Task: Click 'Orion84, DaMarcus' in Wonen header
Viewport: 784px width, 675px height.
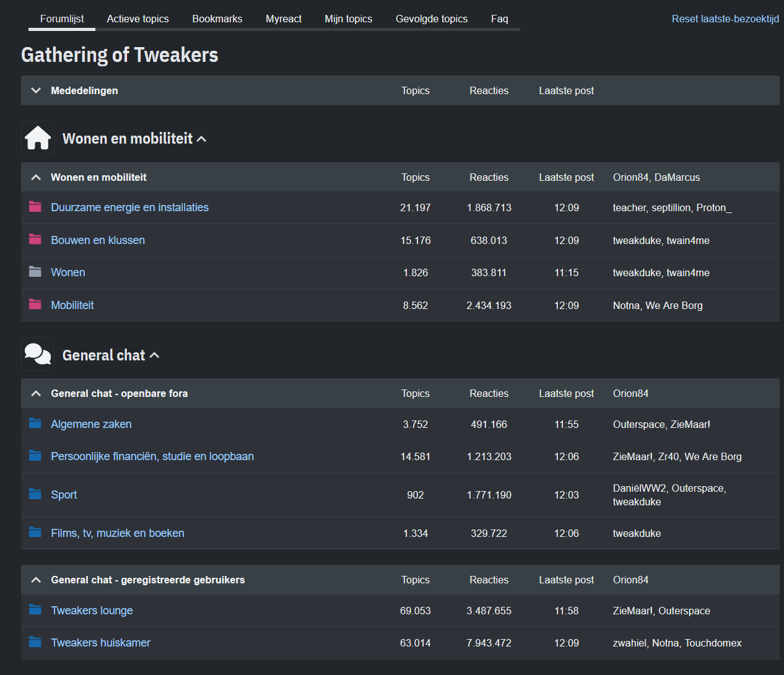Action: pyautogui.click(x=656, y=177)
